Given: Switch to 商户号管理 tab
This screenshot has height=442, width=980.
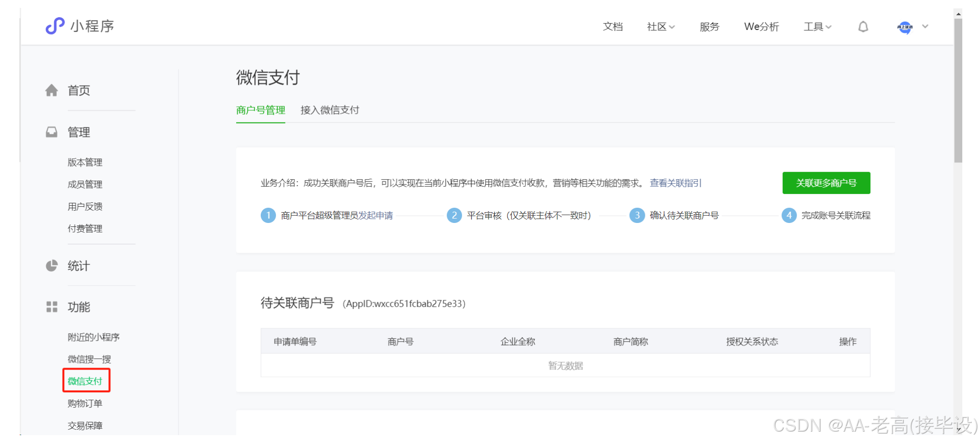Looking at the screenshot, I should tap(261, 110).
